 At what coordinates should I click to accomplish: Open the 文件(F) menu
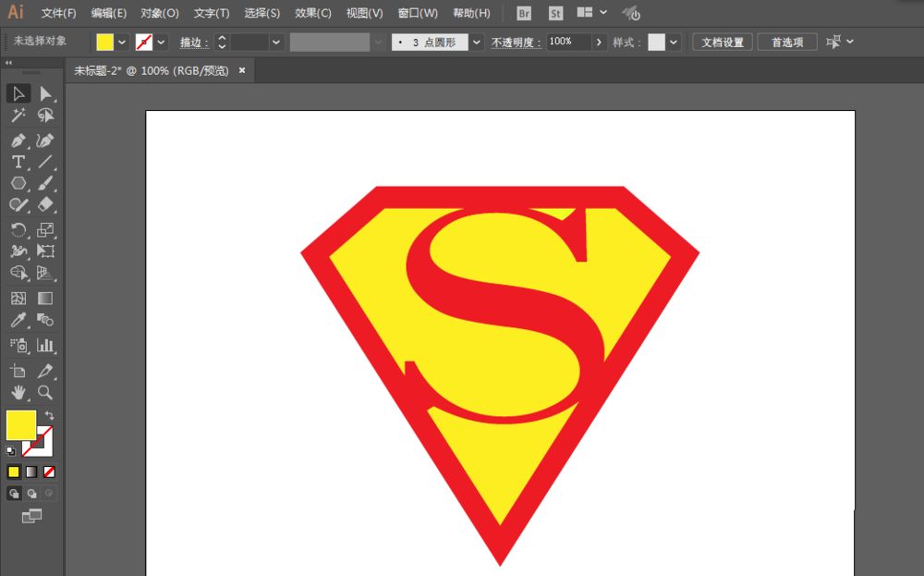(58, 13)
